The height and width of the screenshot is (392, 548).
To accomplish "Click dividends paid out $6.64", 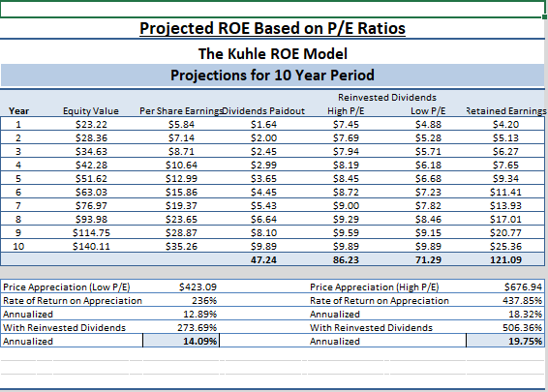I will click(x=263, y=220).
